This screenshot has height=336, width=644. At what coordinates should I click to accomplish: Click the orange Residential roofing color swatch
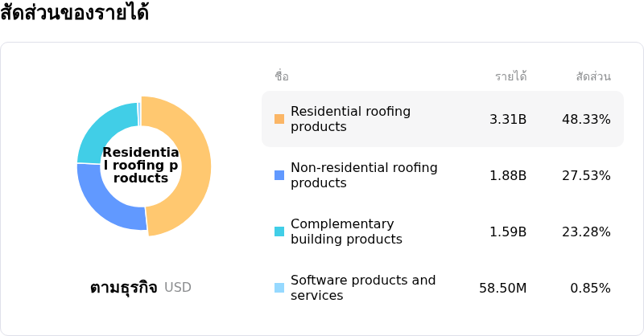coord(279,119)
